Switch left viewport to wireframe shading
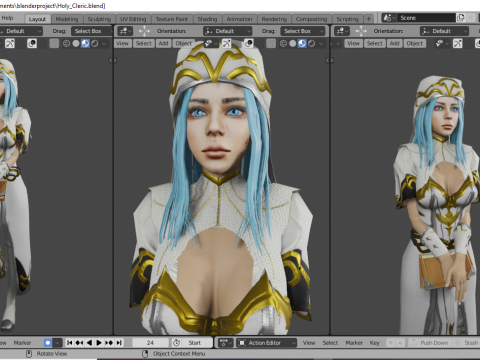The image size is (480, 360). coord(66,43)
